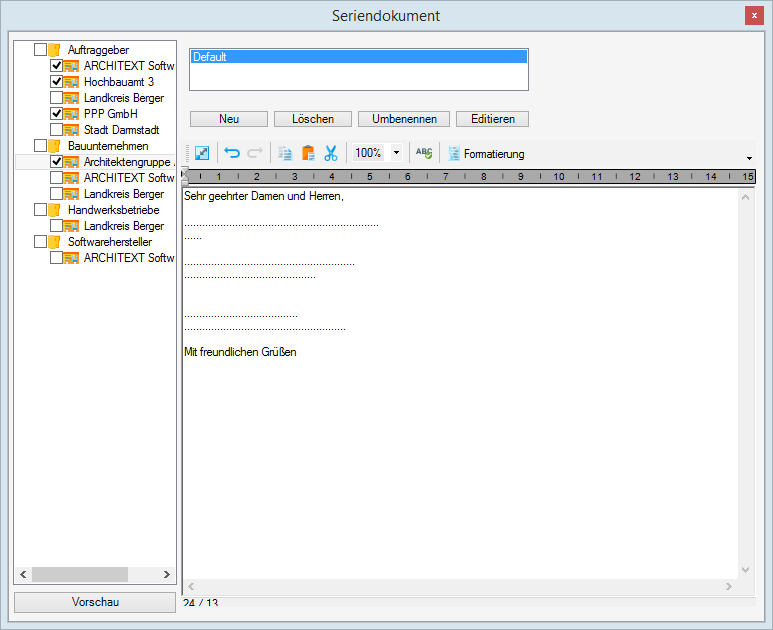The image size is (773, 630).
Task: Click the tree horizontal scrollbar thumb
Action: (x=80, y=574)
